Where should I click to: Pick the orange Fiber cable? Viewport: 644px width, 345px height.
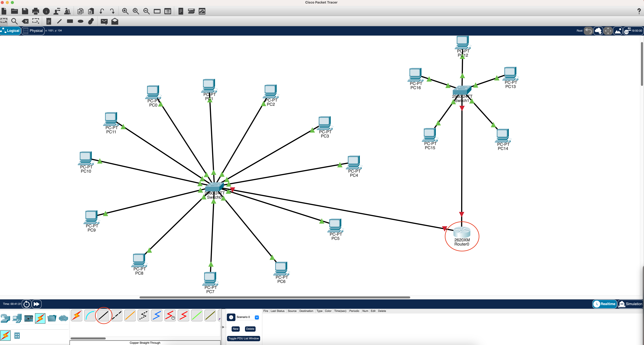pos(130,316)
